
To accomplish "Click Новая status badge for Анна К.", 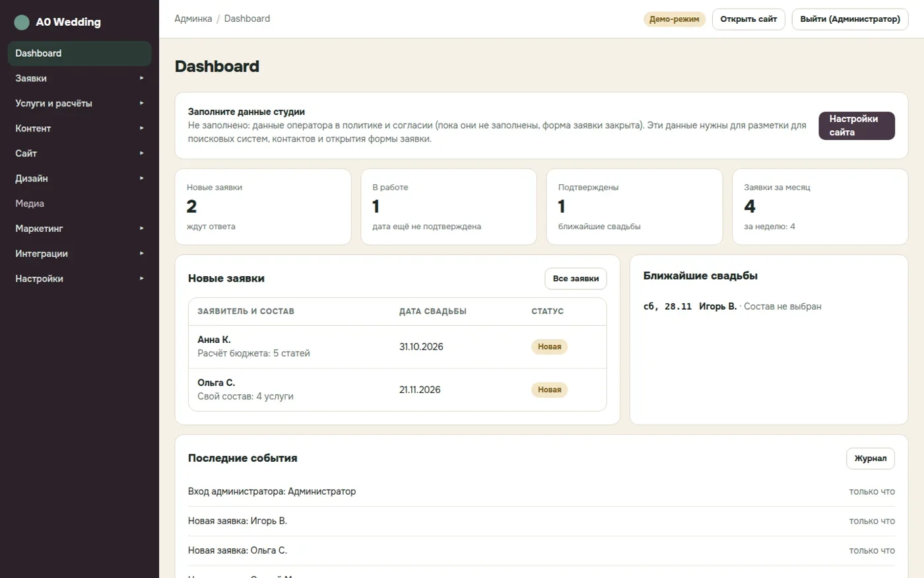I will (549, 347).
